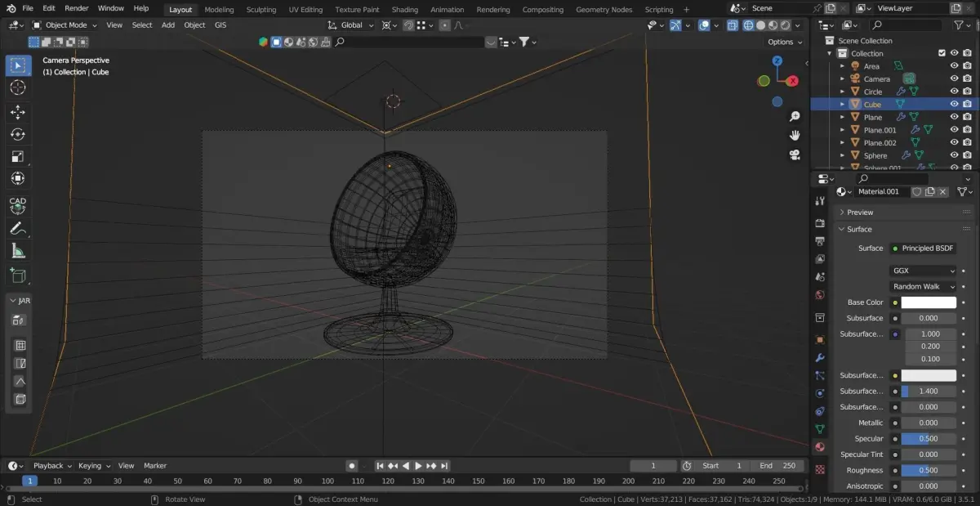Hide the Camera object in viewport
Image resolution: width=980 pixels, height=506 pixels.
[954, 78]
